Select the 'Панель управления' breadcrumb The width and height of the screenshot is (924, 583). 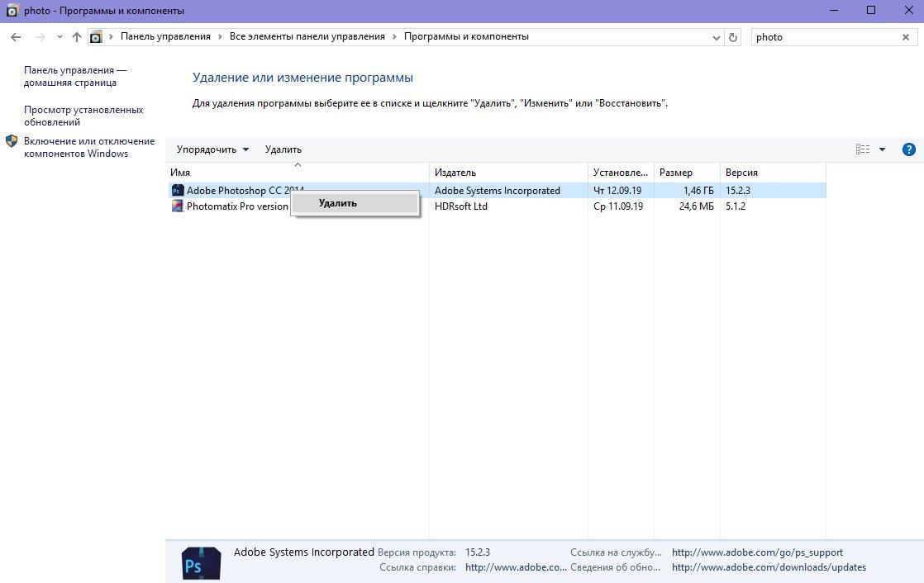pyautogui.click(x=165, y=36)
